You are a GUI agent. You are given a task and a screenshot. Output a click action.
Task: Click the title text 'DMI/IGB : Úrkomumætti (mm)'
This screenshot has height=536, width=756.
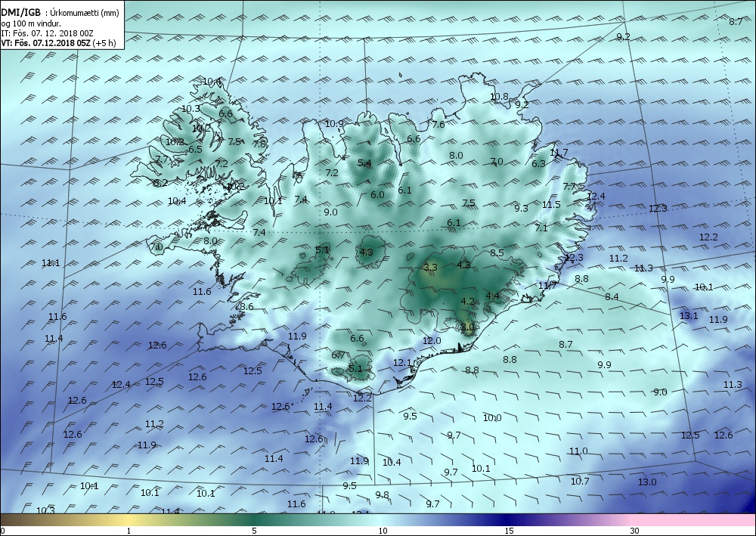[x=59, y=14]
